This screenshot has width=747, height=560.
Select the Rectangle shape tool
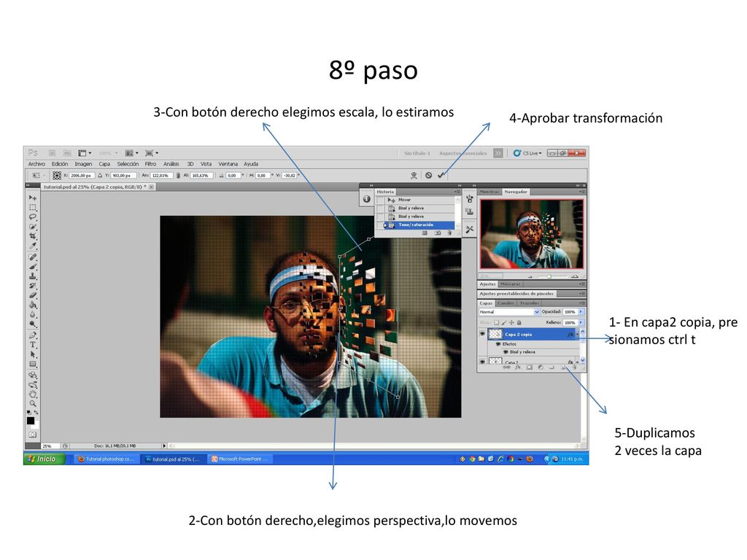pos(32,365)
